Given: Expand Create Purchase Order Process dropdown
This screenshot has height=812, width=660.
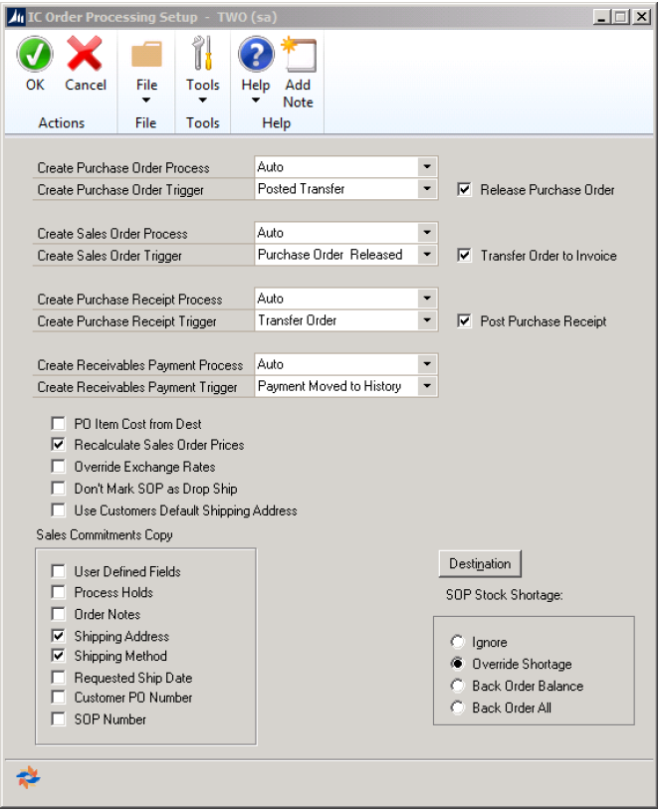Looking at the screenshot, I should (426, 167).
